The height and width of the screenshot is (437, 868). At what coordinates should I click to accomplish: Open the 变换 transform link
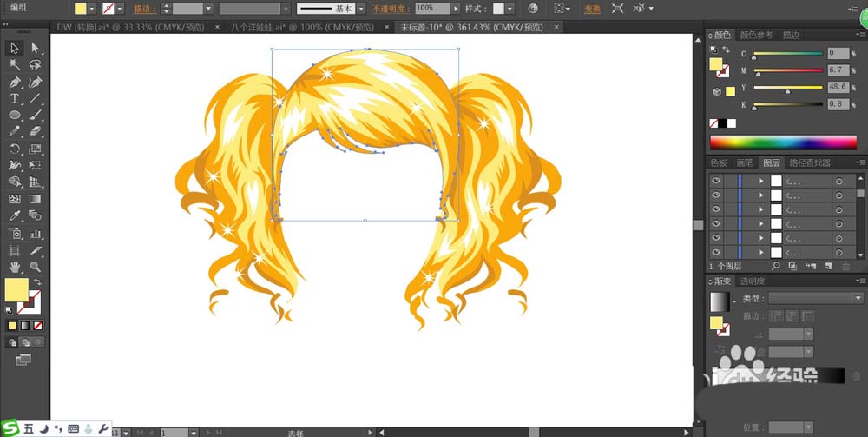click(591, 9)
